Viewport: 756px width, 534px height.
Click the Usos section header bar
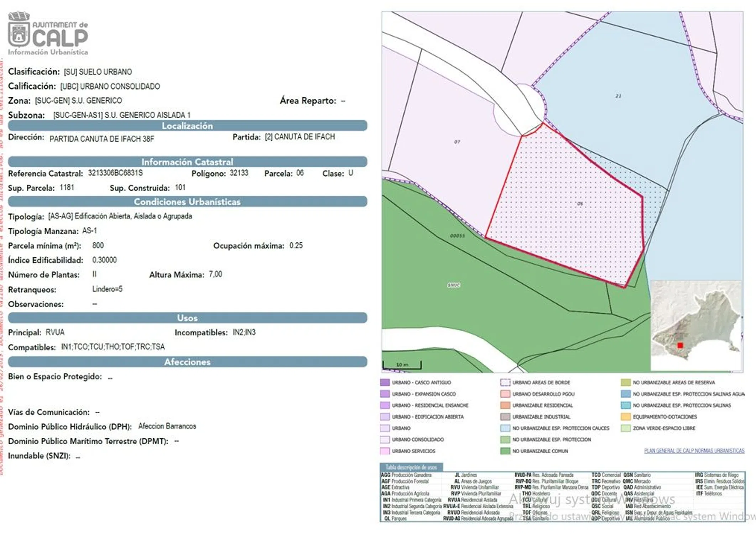pyautogui.click(x=187, y=318)
